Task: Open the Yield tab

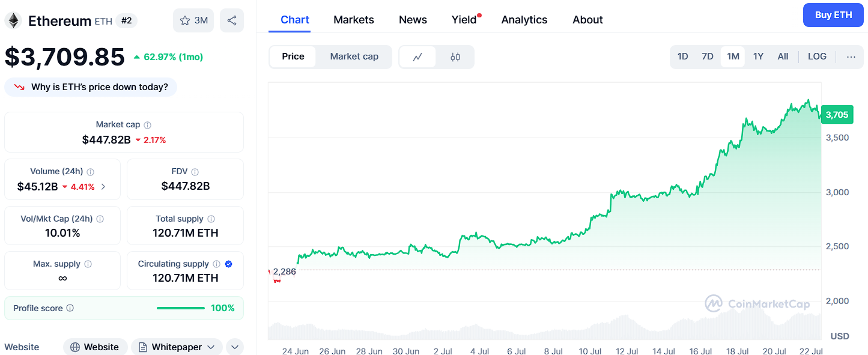Action: pyautogui.click(x=464, y=20)
